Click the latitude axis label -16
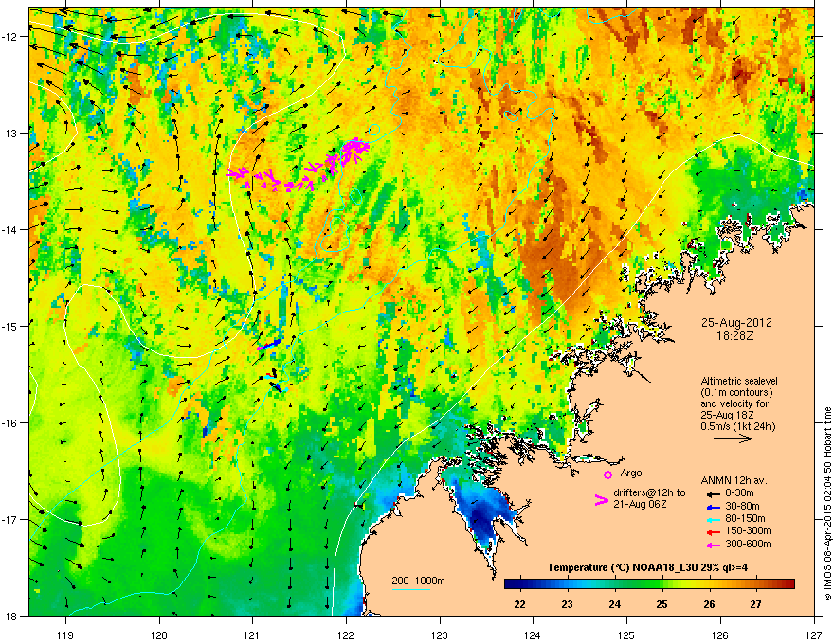Image resolution: width=834 pixels, height=644 pixels. (10, 423)
